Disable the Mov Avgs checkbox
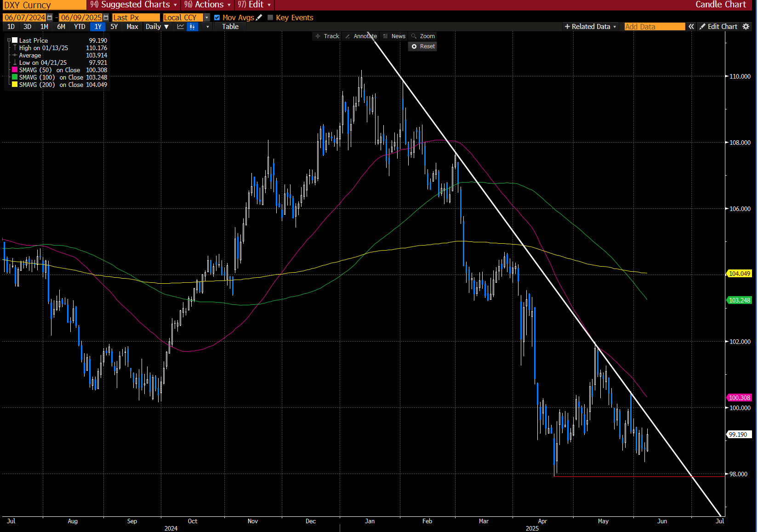The width and height of the screenshot is (758, 532). click(217, 17)
